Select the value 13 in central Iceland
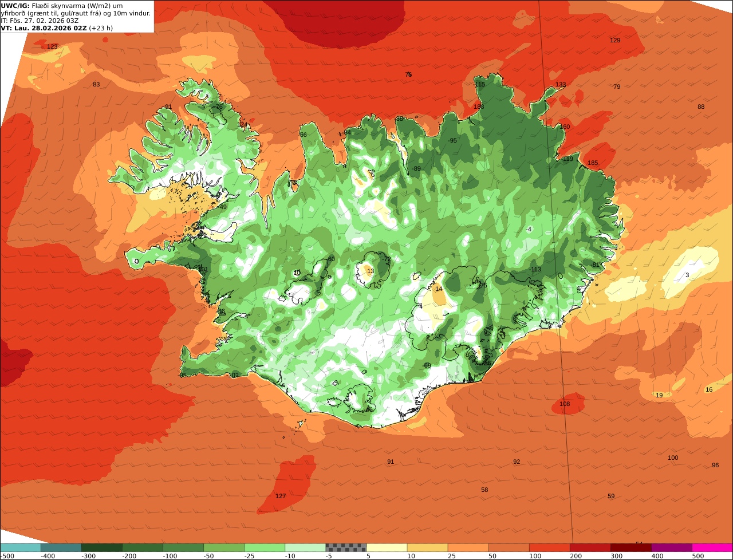Viewport: 733px width, 560px height. click(371, 271)
